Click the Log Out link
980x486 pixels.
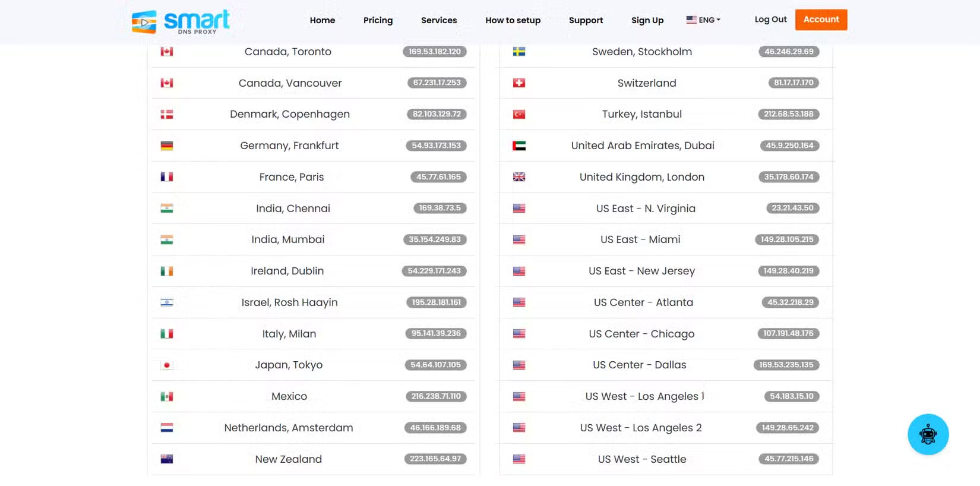pos(770,20)
